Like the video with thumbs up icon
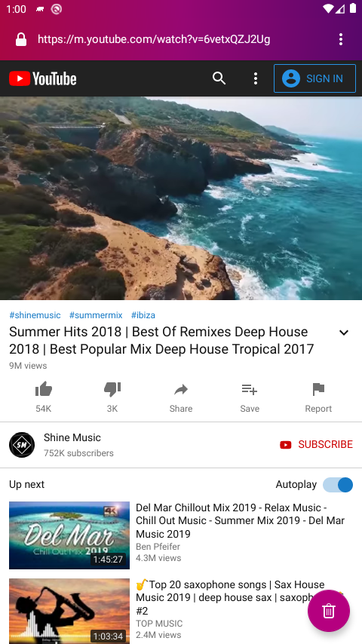This screenshot has height=644, width=362. pos(44,389)
